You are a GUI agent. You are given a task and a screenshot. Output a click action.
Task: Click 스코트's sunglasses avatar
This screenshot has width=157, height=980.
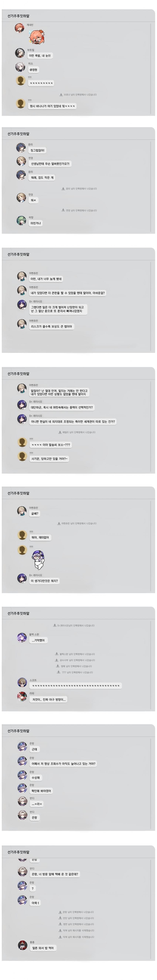point(22,683)
